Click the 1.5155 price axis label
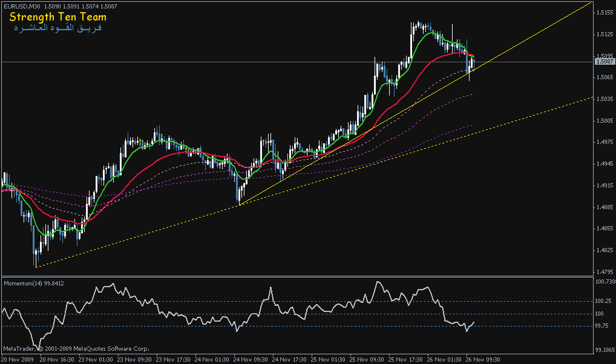 coord(605,12)
